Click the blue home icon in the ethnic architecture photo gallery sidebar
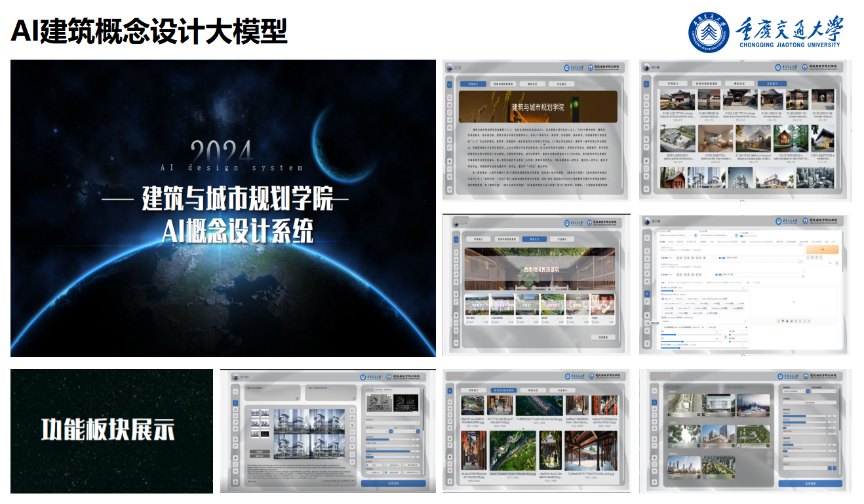864x504 pixels. (450, 390)
